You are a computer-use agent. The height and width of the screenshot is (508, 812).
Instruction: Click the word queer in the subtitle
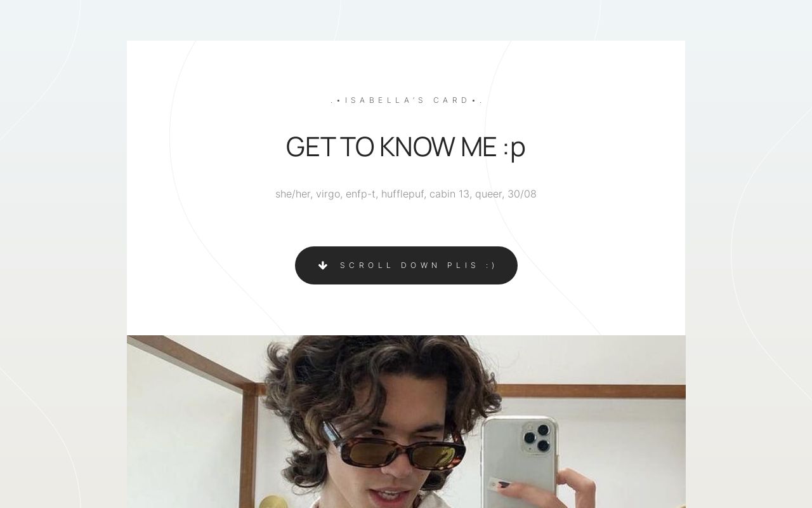(490, 194)
